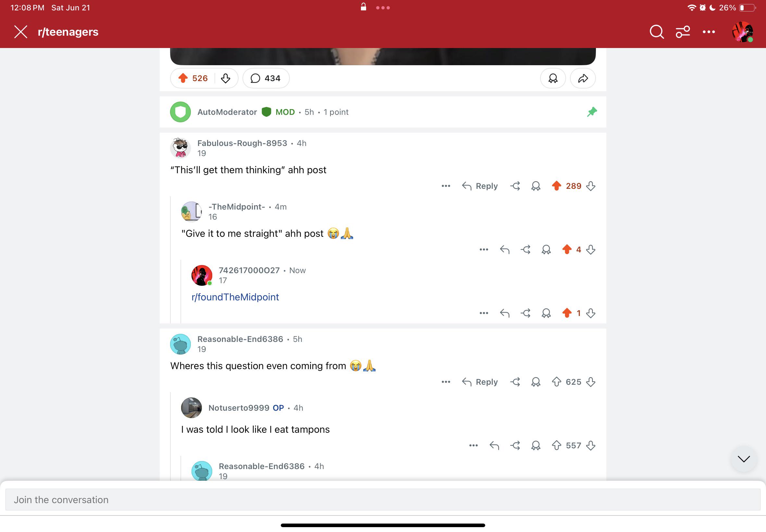Open more options for -TheMidpoint- comment
The width and height of the screenshot is (766, 532).
(484, 250)
